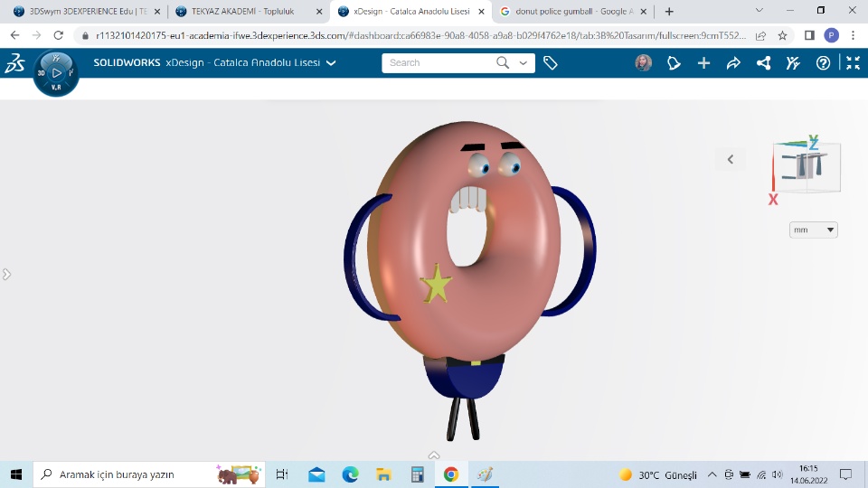Expand the xDesign dashboard title dropdown
The width and height of the screenshot is (868, 488).
click(x=331, y=63)
